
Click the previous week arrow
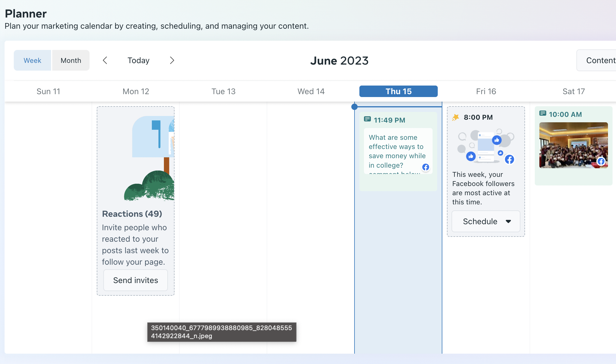point(105,60)
